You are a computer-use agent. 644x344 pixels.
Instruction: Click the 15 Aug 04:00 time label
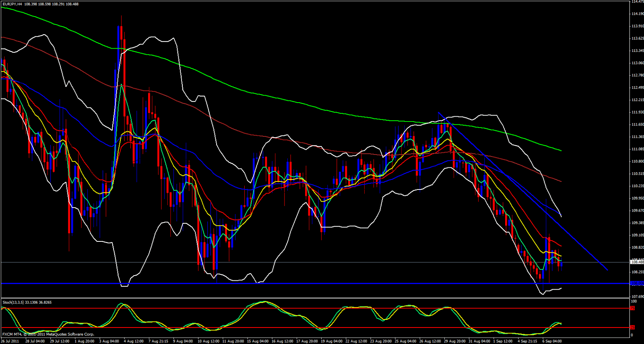(x=258, y=341)
